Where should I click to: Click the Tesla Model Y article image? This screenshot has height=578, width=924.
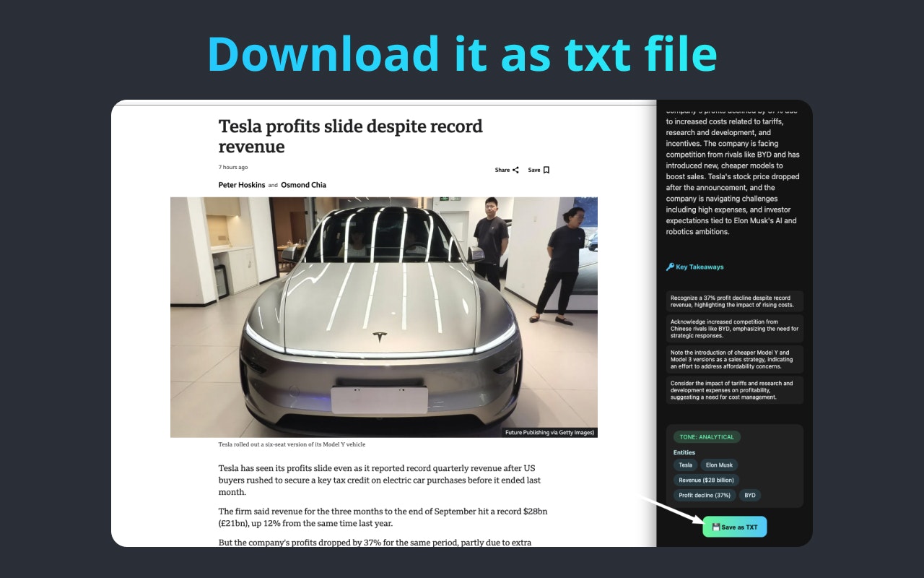(383, 316)
